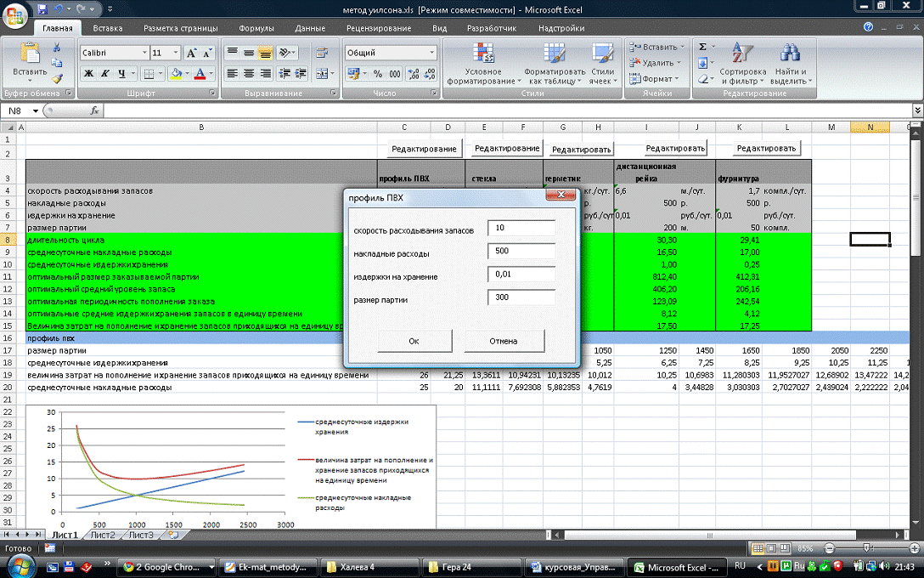Toggle underline Ч formatting
This screenshot has height=578, width=924.
(122, 74)
